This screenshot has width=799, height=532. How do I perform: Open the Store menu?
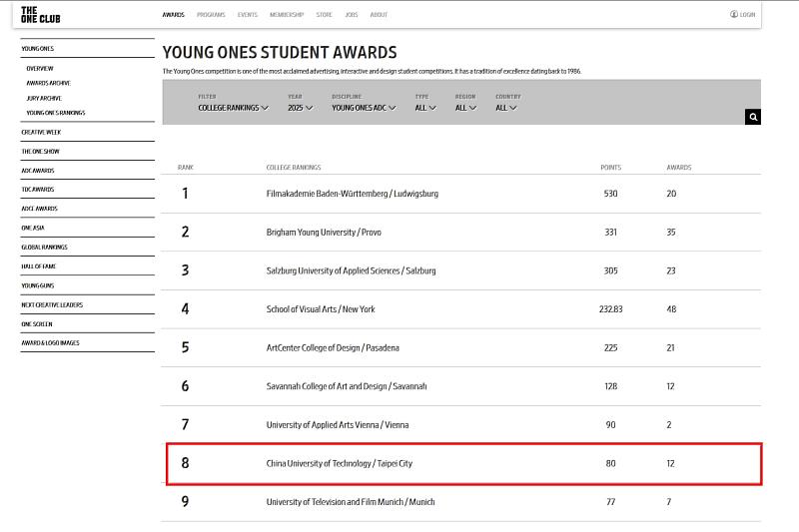324,15
